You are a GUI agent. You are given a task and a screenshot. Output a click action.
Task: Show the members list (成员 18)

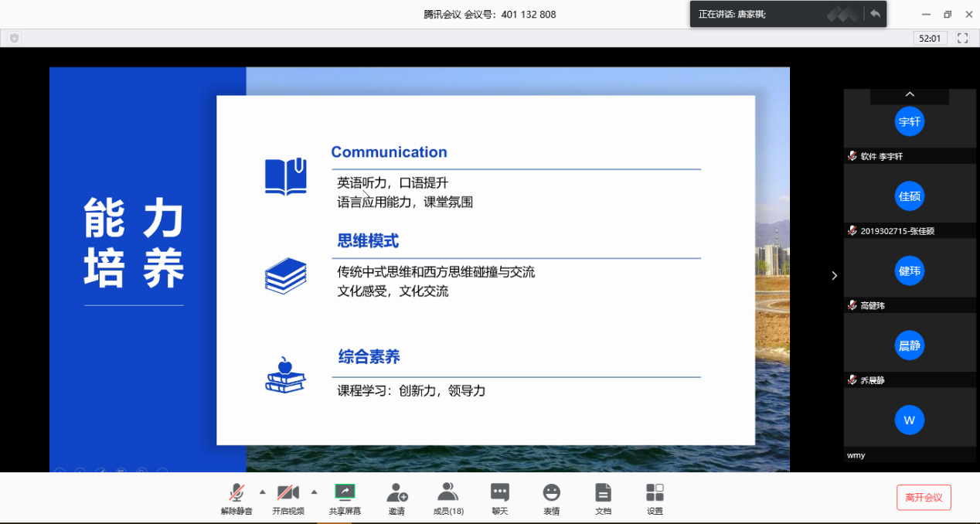pos(448,498)
